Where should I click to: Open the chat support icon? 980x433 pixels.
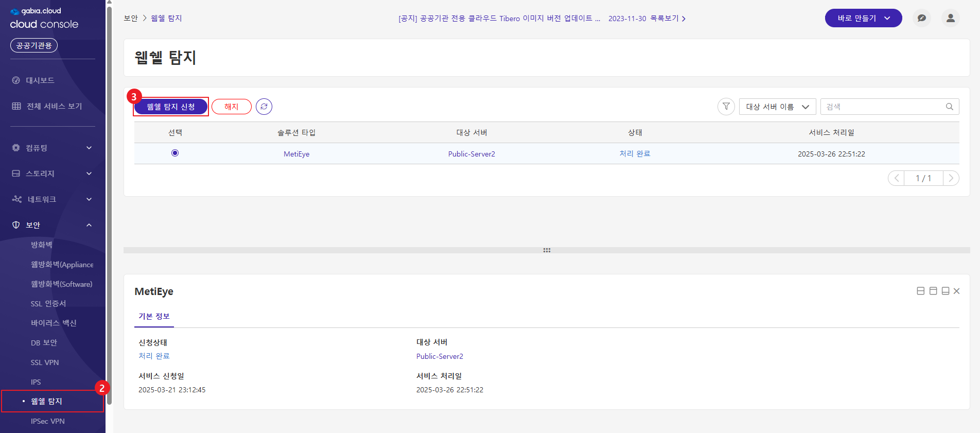(922, 18)
